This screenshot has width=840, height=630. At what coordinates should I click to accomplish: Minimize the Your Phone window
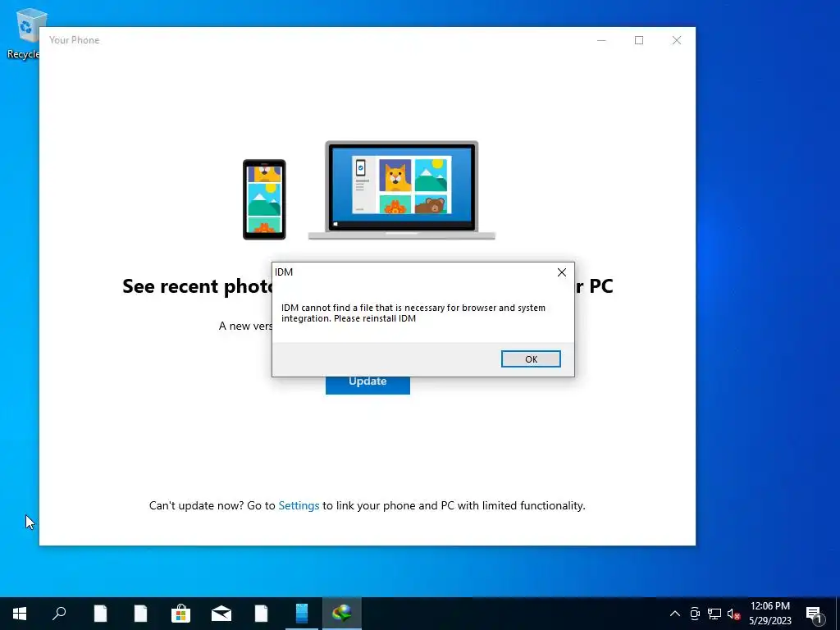[601, 40]
